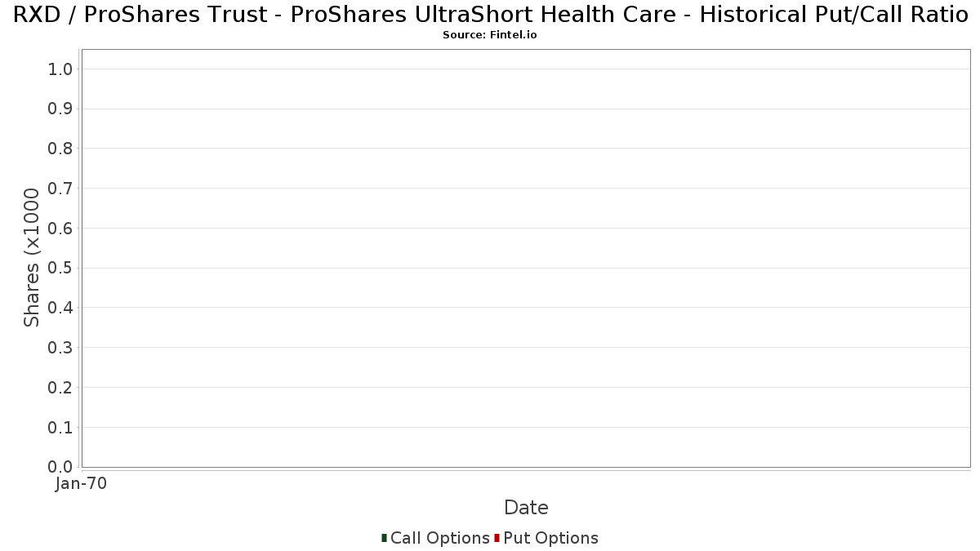Screen dimensions: 980x551
Task: Click the Shares (x1000 axis title
Action: click(x=32, y=257)
